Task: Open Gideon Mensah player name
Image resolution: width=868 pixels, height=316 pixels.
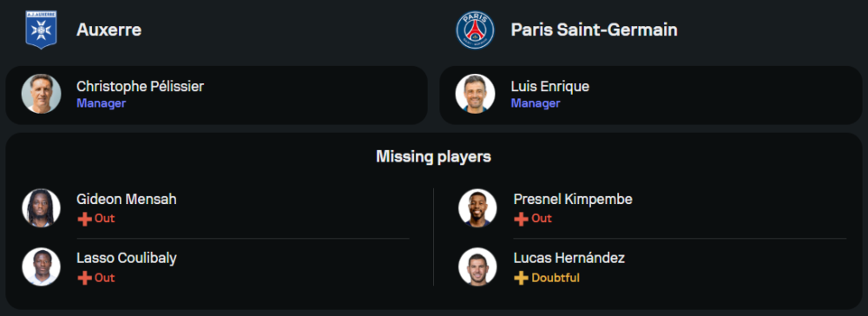Action: [127, 199]
